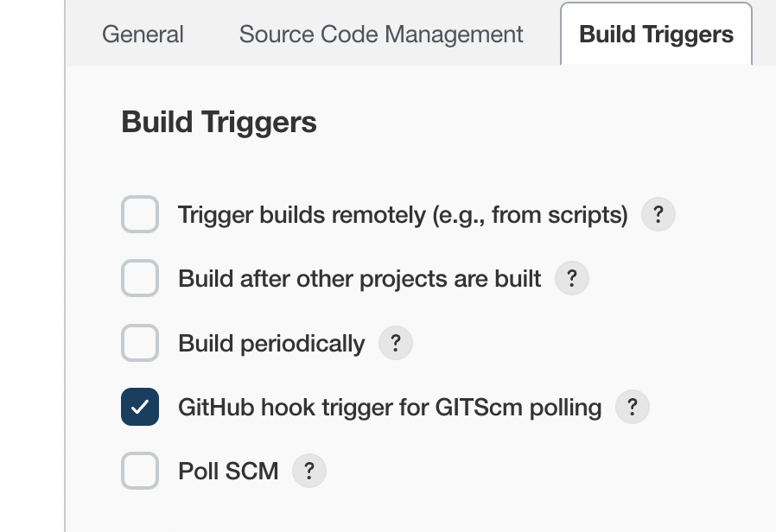Click the 'Trigger builds remotely' label text
This screenshot has height=532, width=776.
402,214
